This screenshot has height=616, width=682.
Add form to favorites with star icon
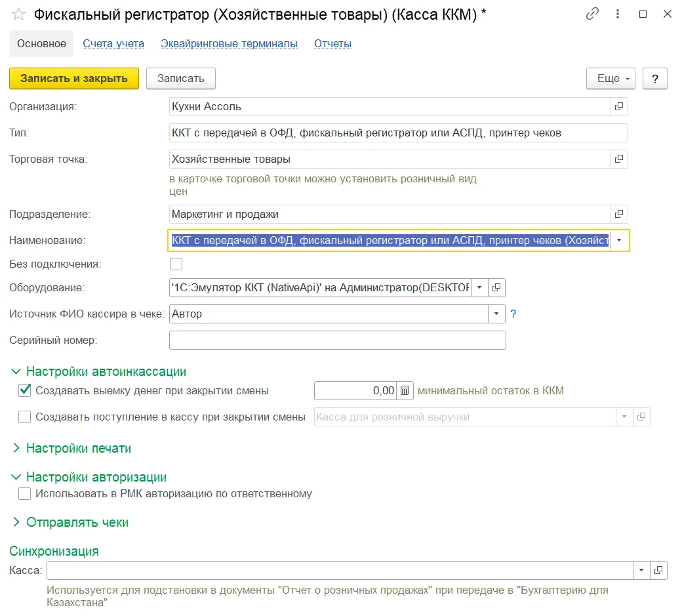pos(18,15)
